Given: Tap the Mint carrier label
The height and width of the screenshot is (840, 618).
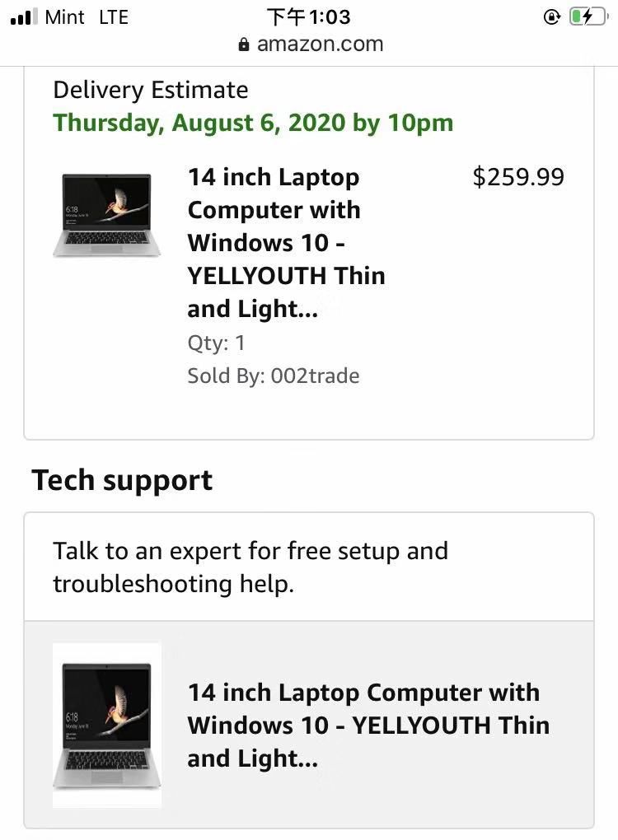Looking at the screenshot, I should 65,16.
